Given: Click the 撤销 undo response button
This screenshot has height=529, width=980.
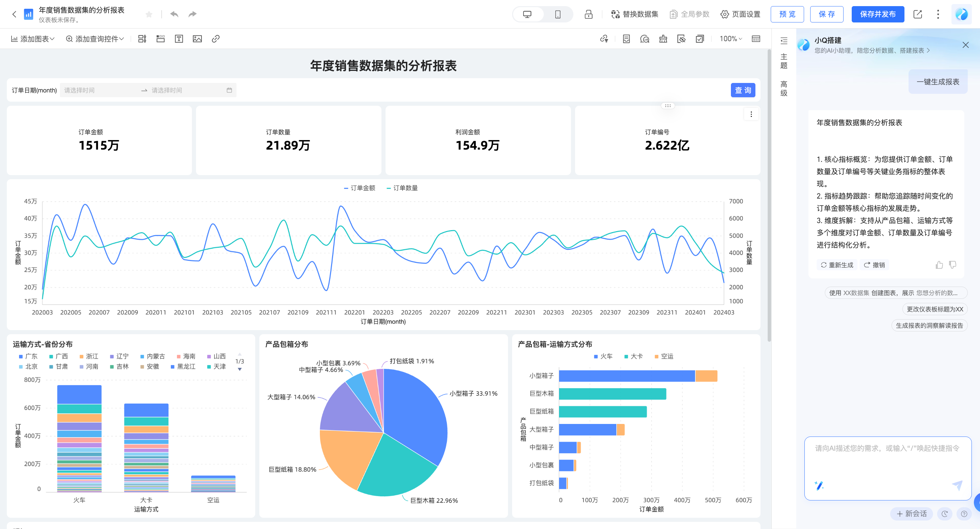Looking at the screenshot, I should click(x=874, y=265).
